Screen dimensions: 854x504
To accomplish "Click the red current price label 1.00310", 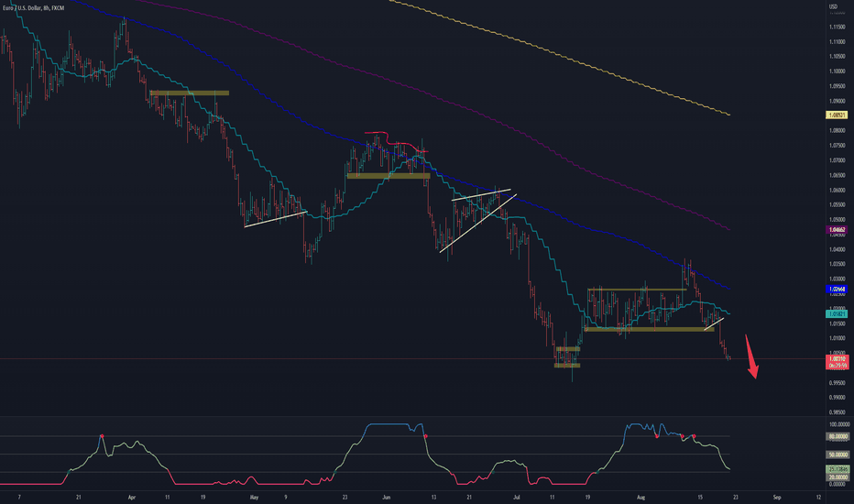I will [838, 359].
